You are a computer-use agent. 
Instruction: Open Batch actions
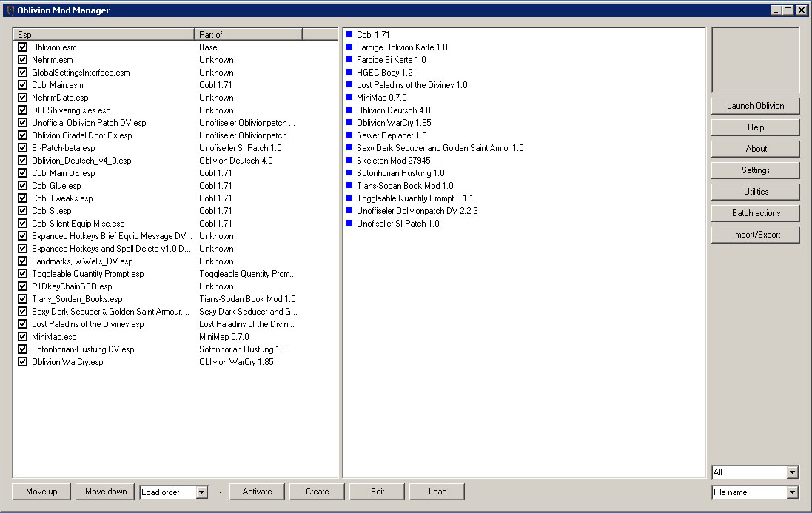[x=756, y=213]
